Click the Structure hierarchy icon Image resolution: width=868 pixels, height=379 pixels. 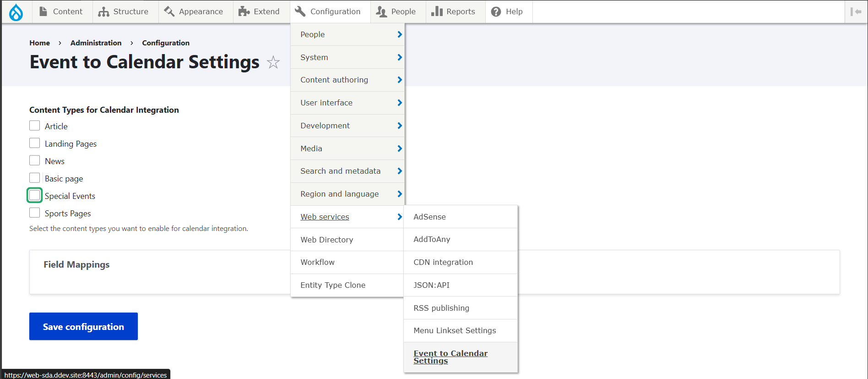point(103,11)
